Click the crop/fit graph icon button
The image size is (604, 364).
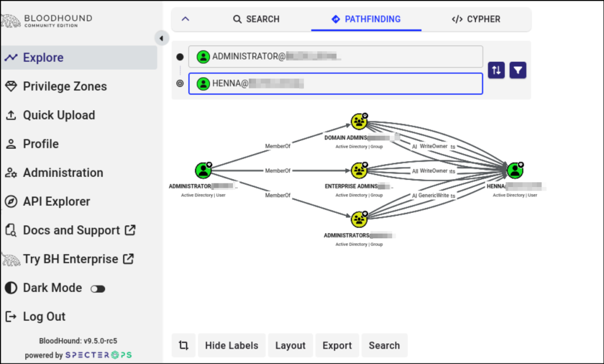[183, 345]
